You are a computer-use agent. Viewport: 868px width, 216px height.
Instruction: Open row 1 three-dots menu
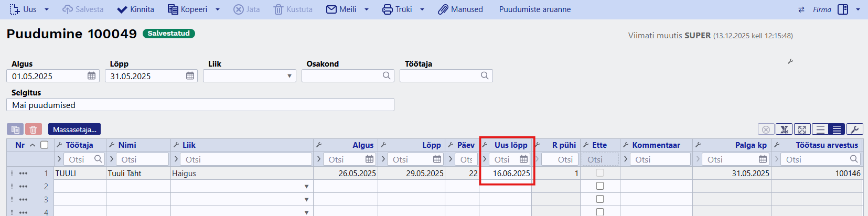(23, 174)
